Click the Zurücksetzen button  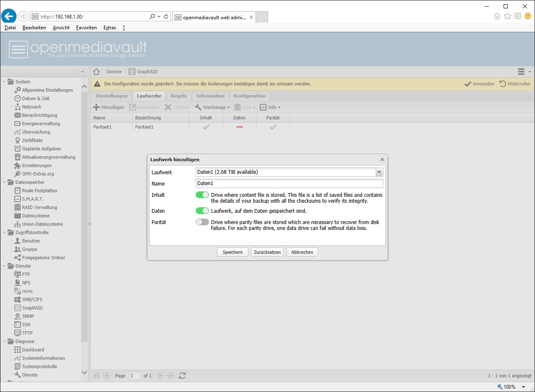click(267, 252)
